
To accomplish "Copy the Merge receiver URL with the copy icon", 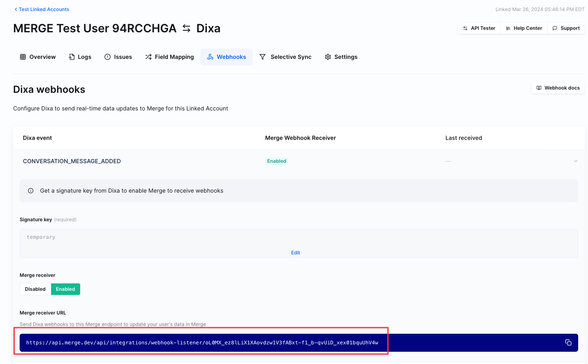I will (568, 342).
